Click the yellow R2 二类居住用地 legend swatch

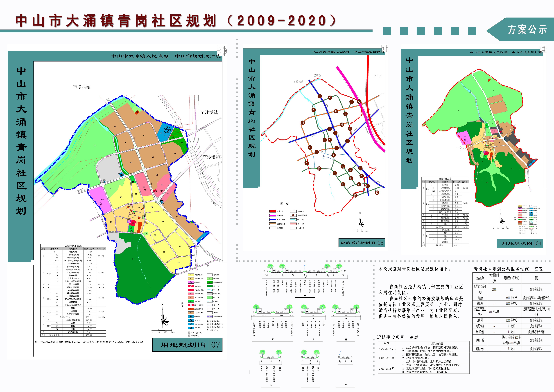pyautogui.click(x=191, y=275)
